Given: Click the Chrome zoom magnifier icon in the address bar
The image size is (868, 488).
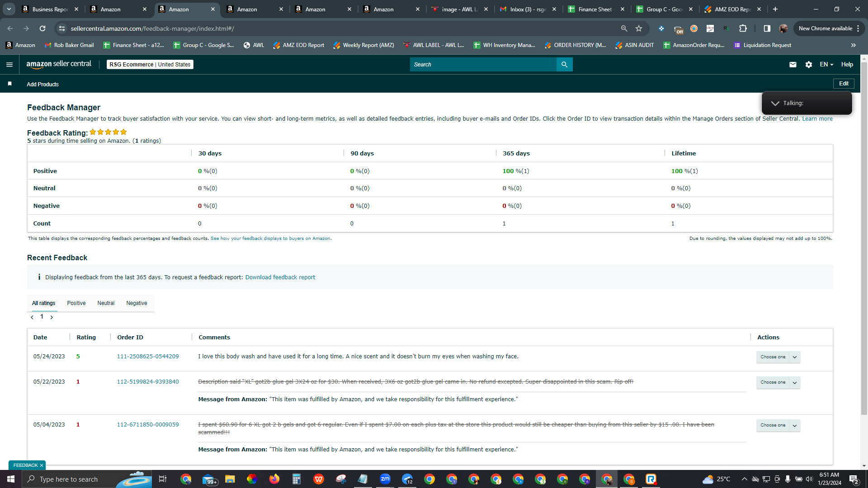Looking at the screenshot, I should tap(624, 28).
